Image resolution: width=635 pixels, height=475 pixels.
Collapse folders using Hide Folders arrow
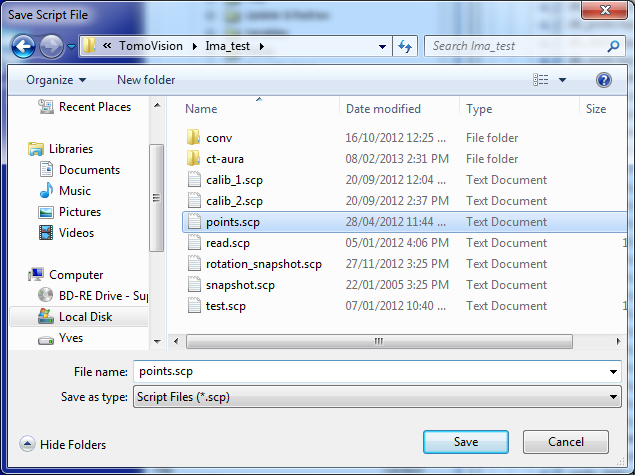25,444
